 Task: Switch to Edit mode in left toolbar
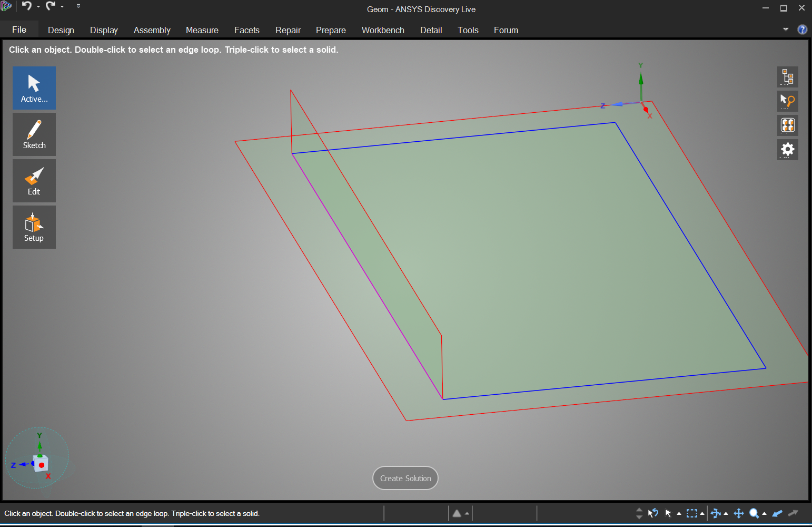tap(34, 181)
